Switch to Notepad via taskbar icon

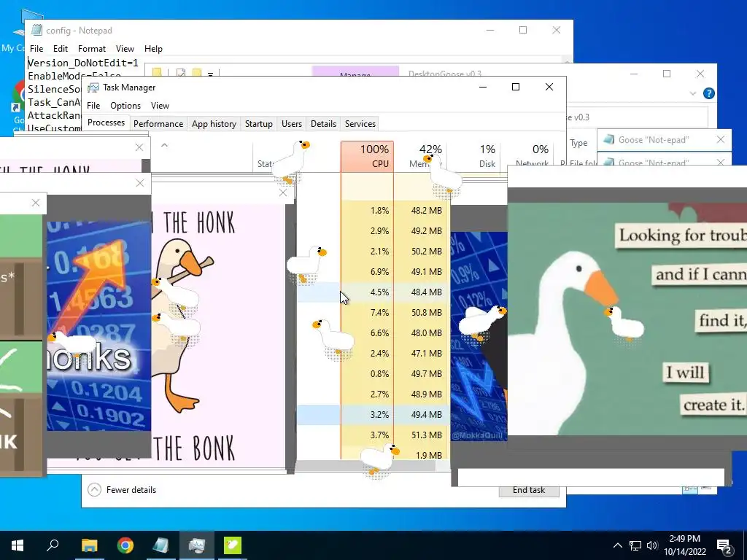[x=161, y=545]
